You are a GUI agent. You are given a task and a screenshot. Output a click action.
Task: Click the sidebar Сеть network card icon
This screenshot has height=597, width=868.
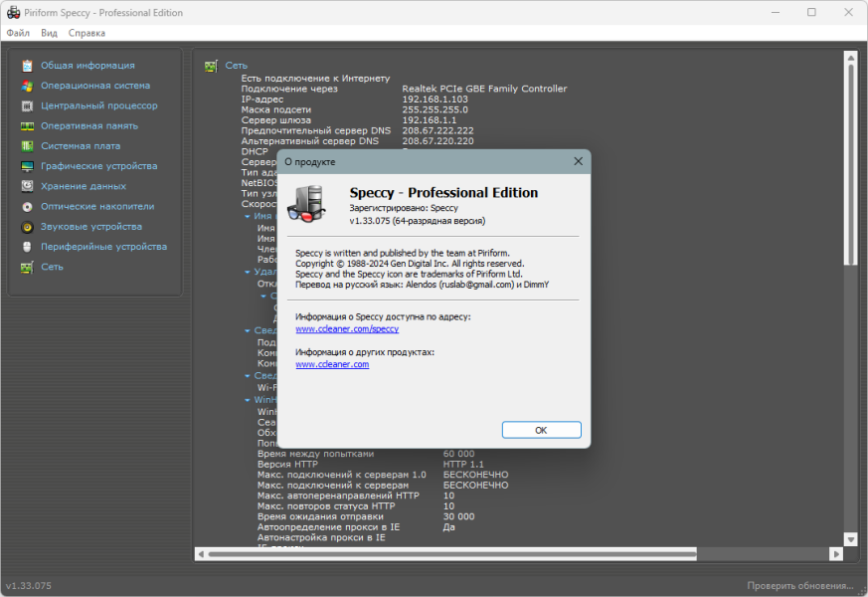(x=27, y=267)
